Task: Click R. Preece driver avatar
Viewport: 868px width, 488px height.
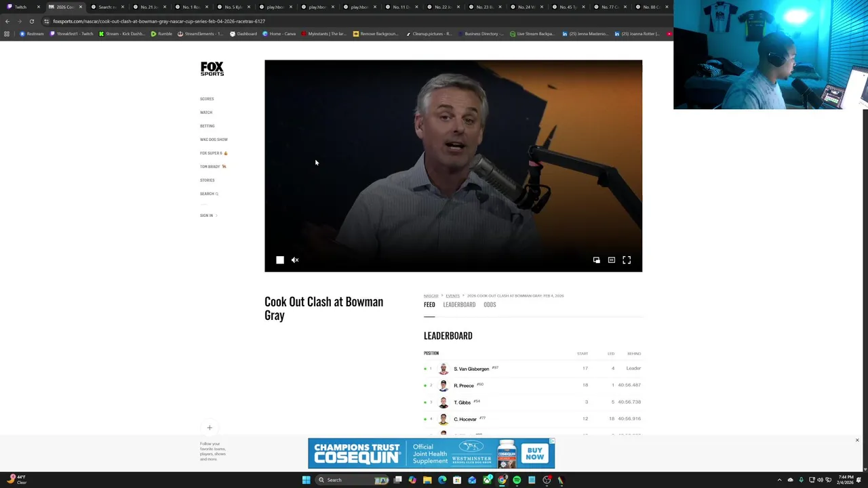Action: 443,386
